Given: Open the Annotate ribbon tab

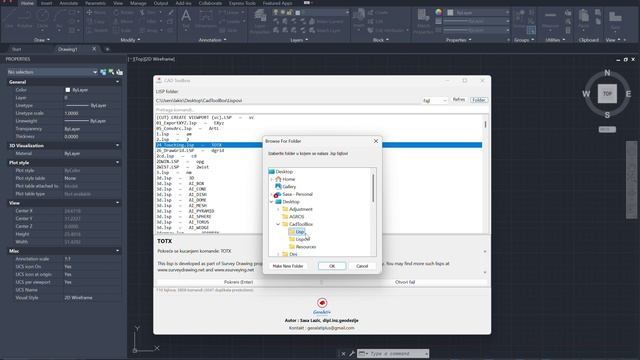Looking at the screenshot, I should point(69,3).
